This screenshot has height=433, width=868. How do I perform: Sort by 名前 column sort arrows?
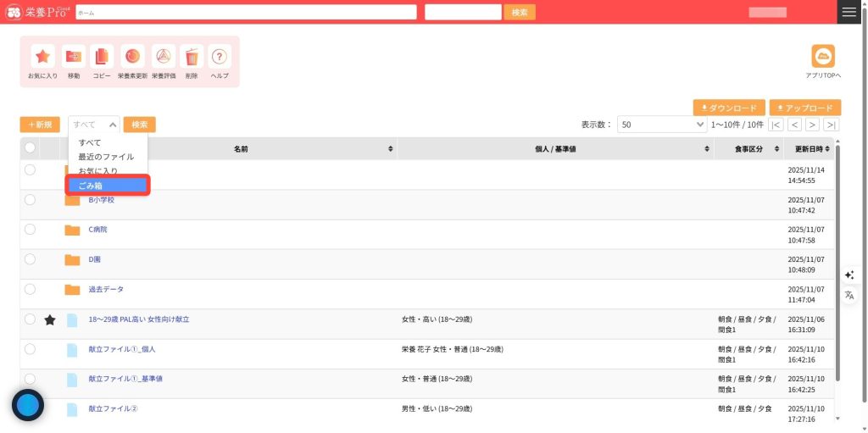tap(390, 149)
